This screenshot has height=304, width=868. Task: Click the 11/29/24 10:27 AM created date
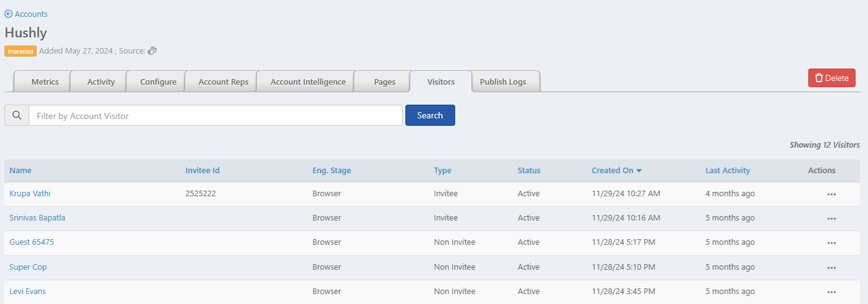point(625,194)
